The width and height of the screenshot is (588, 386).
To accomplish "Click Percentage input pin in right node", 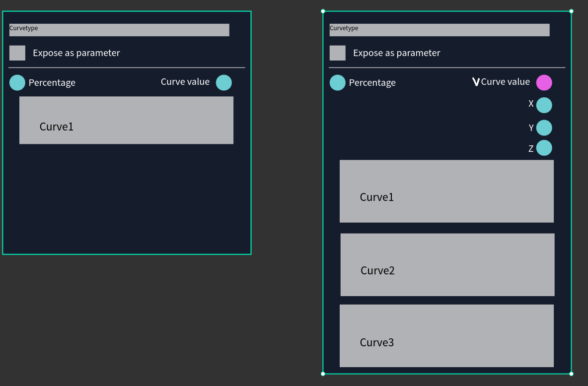I will pos(338,82).
